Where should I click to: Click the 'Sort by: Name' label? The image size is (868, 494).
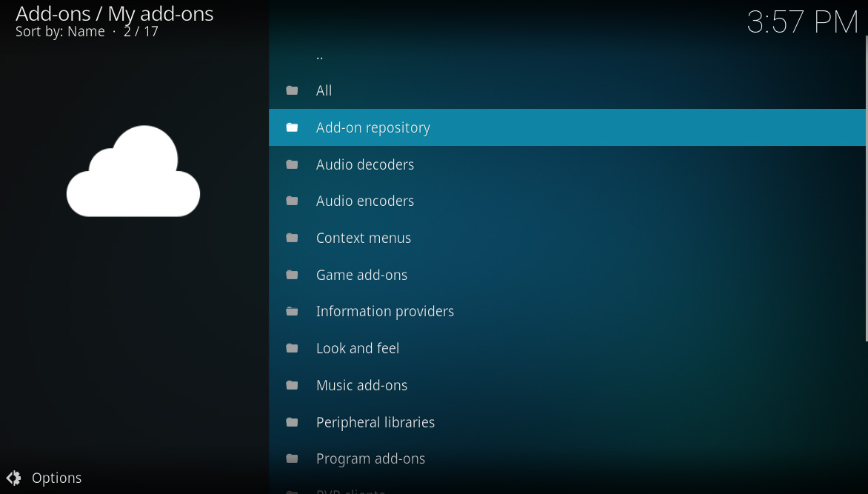coord(60,32)
